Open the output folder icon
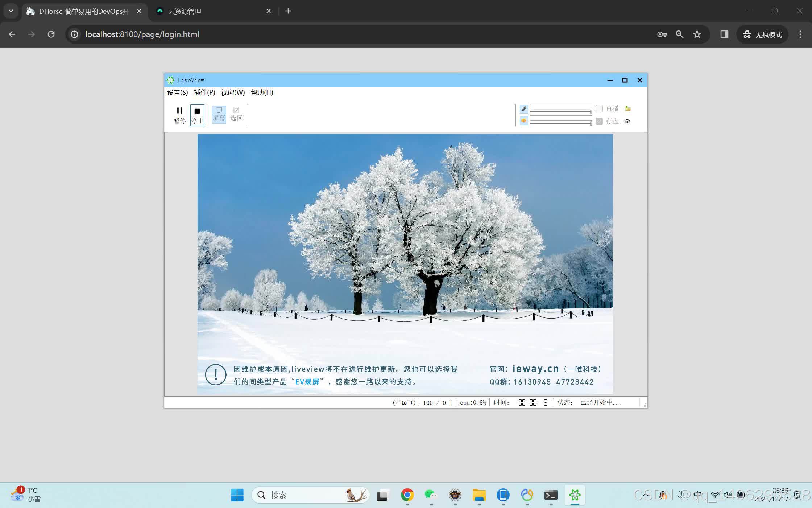This screenshot has width=812, height=508. pyautogui.click(x=628, y=108)
